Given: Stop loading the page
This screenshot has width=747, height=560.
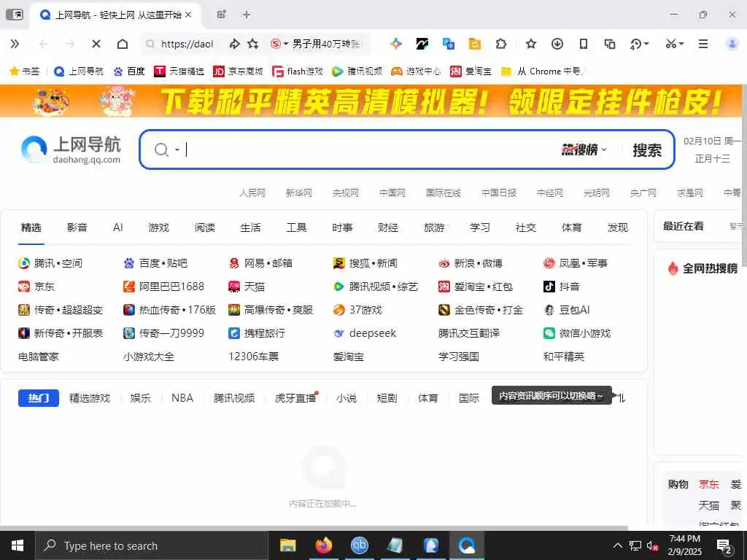Looking at the screenshot, I should click(96, 44).
